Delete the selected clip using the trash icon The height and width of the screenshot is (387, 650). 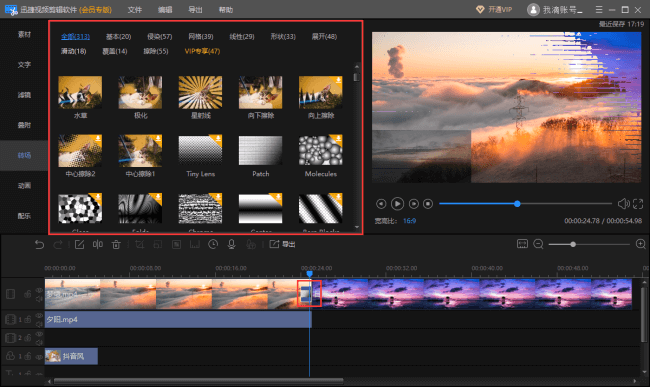pyautogui.click(x=116, y=244)
